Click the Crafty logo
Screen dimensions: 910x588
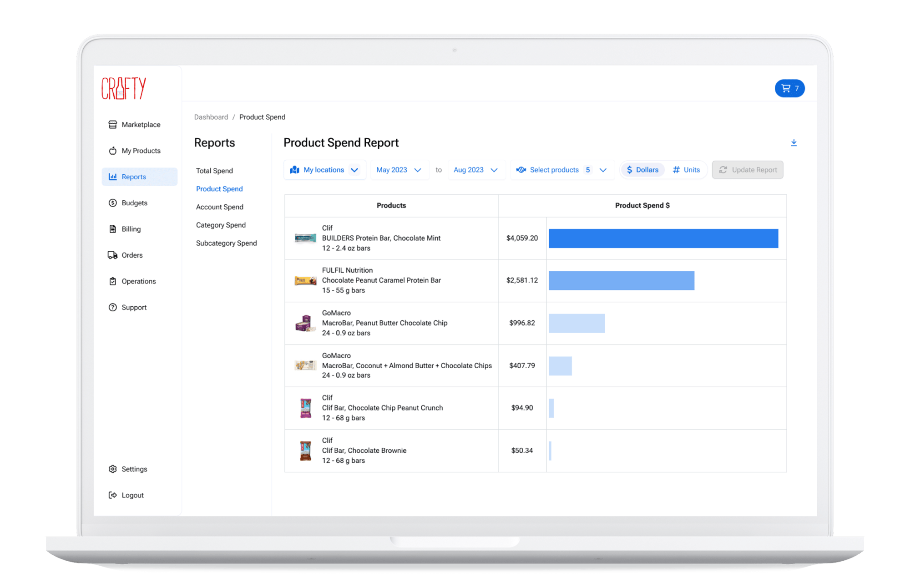coord(123,88)
